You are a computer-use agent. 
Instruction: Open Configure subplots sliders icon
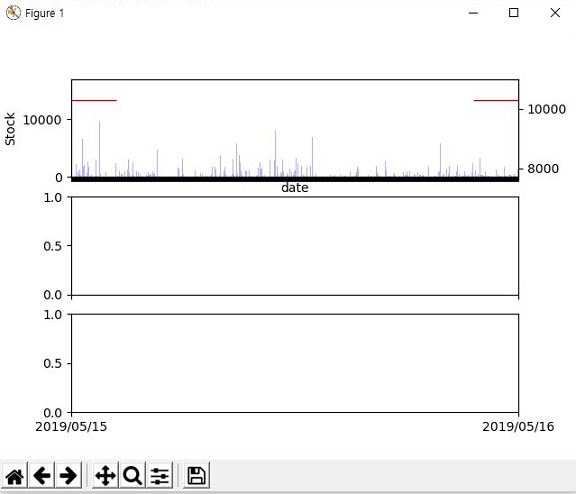pos(159,476)
